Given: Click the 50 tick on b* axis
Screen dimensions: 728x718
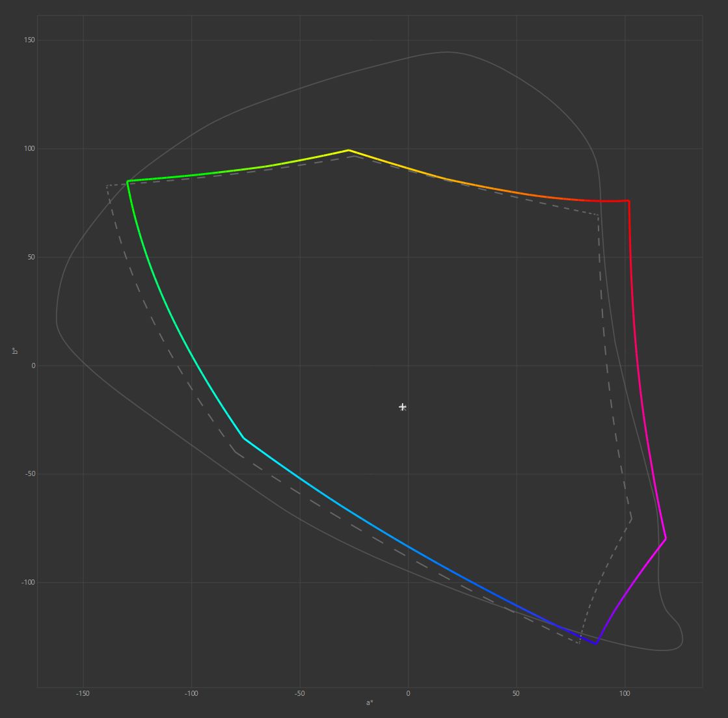Looking at the screenshot, I should [31, 257].
